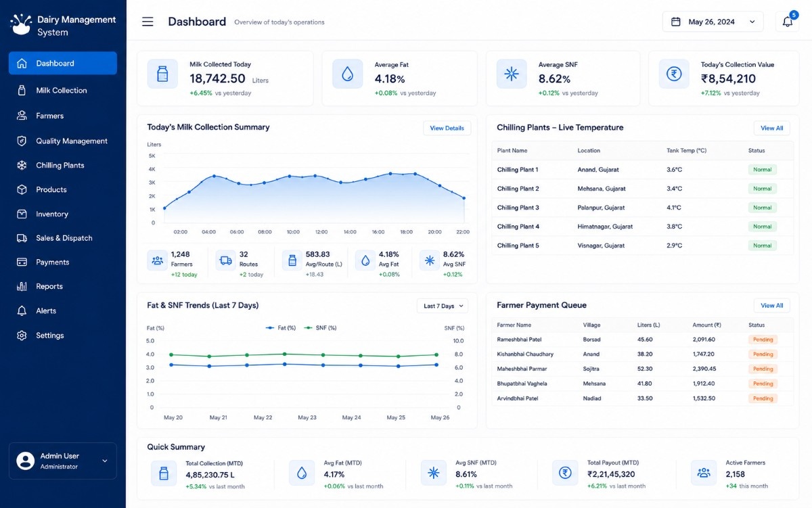The width and height of the screenshot is (812, 508).
Task: Open Settings in sidebar
Action: 63,336
